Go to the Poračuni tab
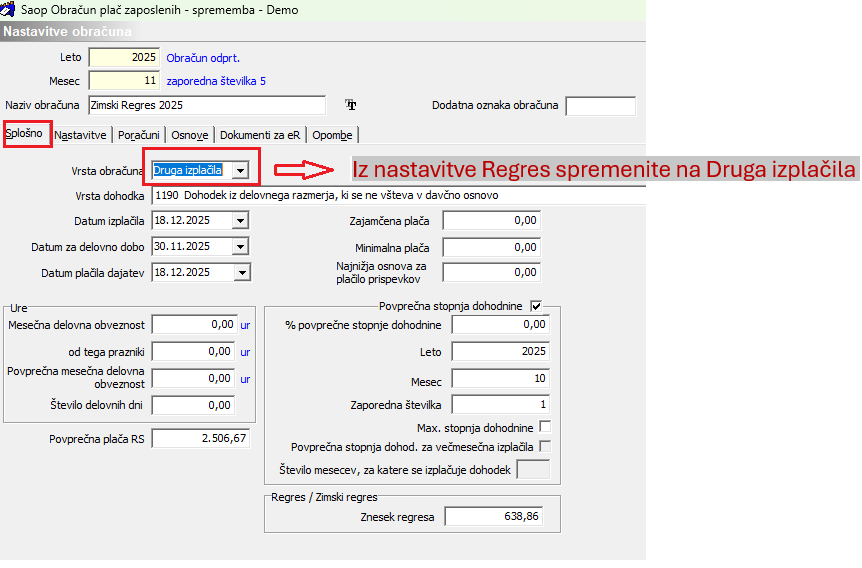This screenshot has width=862, height=568. (x=139, y=135)
